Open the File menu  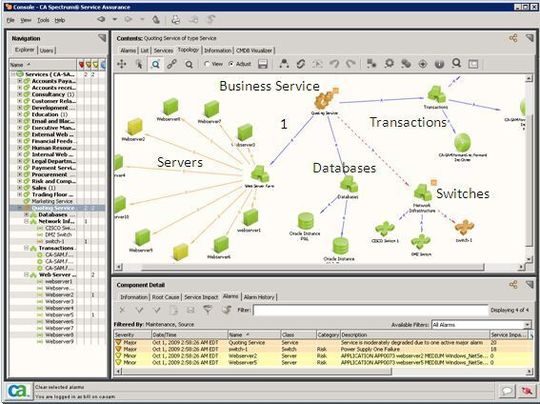[x=11, y=20]
